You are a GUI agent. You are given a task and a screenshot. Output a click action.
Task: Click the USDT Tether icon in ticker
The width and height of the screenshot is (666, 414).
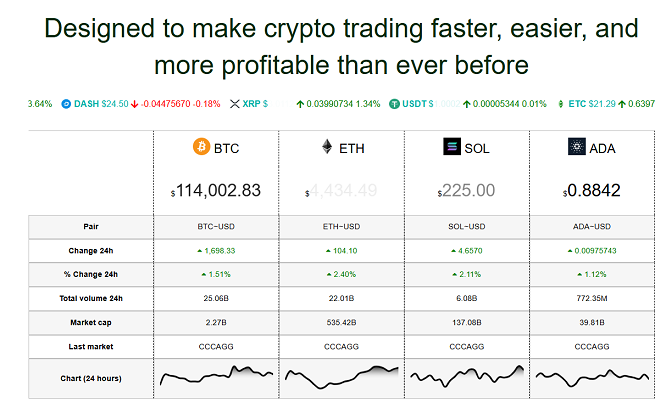click(395, 103)
